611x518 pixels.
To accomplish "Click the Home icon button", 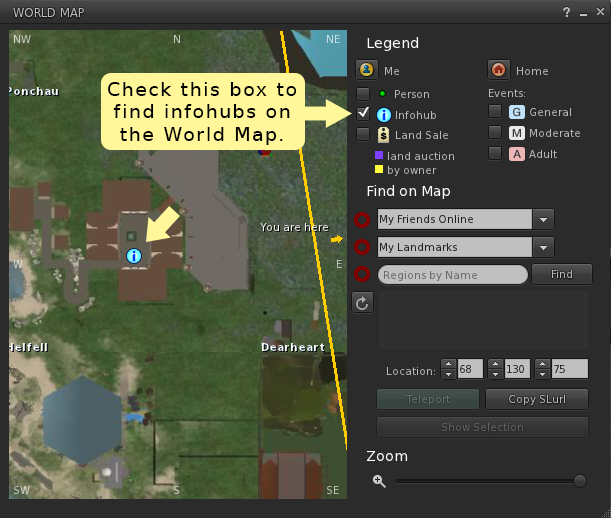I will pyautogui.click(x=499, y=70).
